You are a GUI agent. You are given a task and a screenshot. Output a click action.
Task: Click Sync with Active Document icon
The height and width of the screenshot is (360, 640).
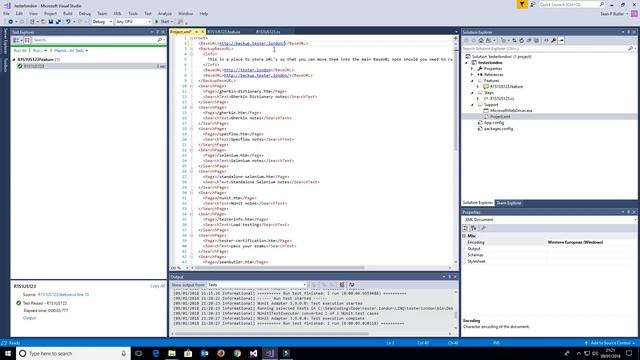[514, 40]
